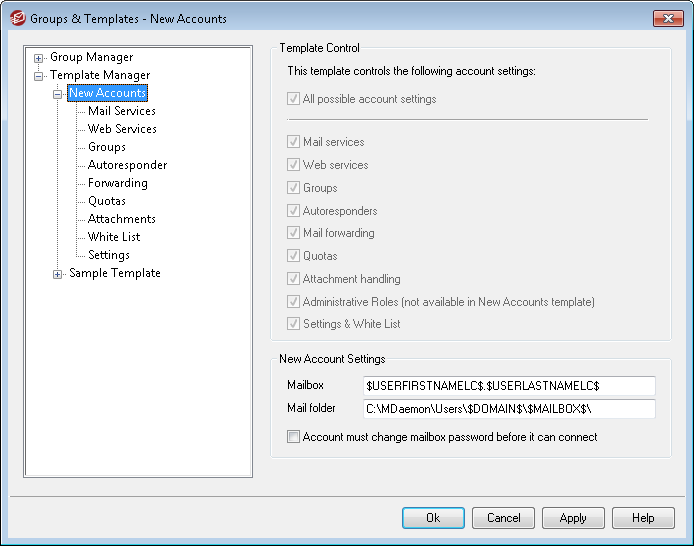
Task: Click in the Mailbox template field
Action: pyautogui.click(x=509, y=385)
